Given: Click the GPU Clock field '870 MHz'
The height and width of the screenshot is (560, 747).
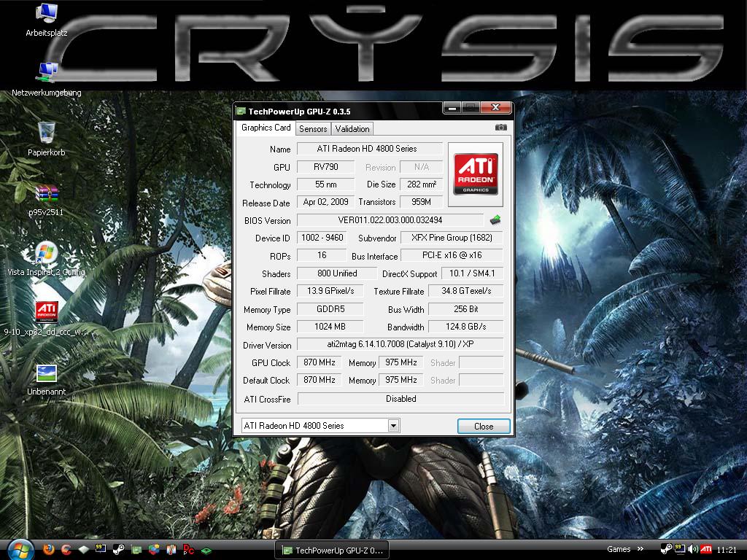Looking at the screenshot, I should coord(320,362).
